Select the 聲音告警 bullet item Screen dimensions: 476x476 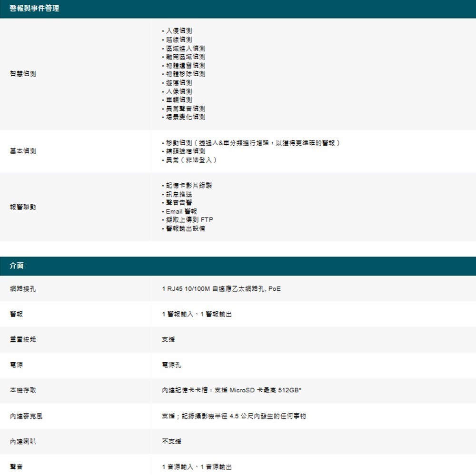[x=179, y=202]
